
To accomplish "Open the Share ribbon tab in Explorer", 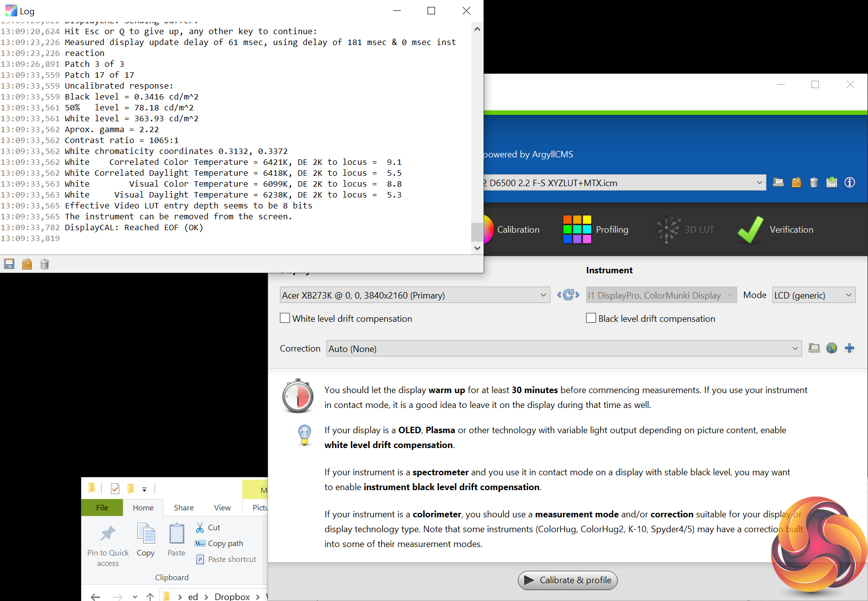I will click(x=184, y=507).
